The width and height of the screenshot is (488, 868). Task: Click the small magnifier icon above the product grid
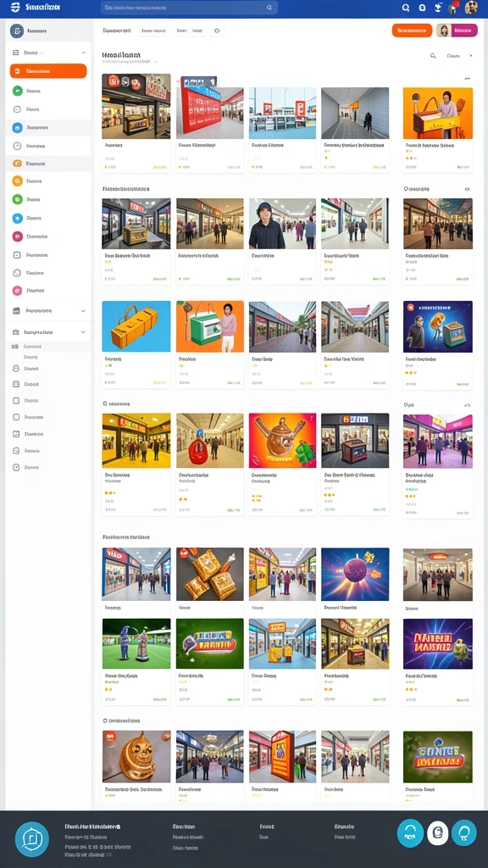(433, 56)
